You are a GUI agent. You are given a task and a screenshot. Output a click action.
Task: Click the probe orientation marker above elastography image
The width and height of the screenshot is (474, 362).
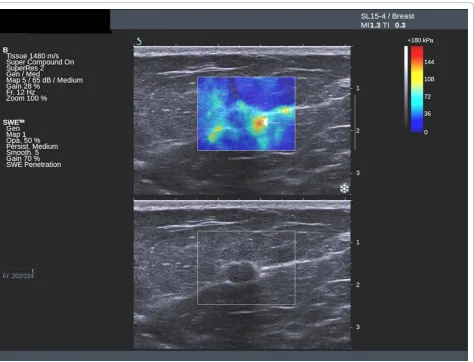139,41
